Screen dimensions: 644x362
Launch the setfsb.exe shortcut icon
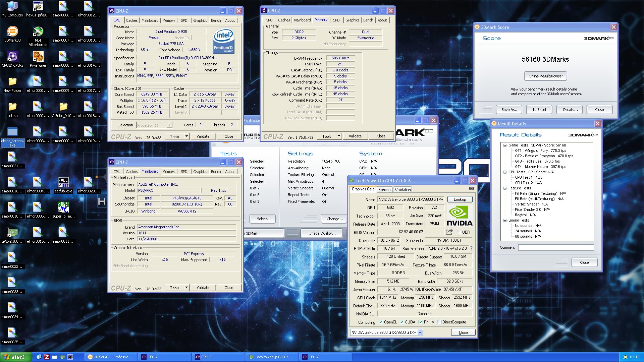(63, 185)
